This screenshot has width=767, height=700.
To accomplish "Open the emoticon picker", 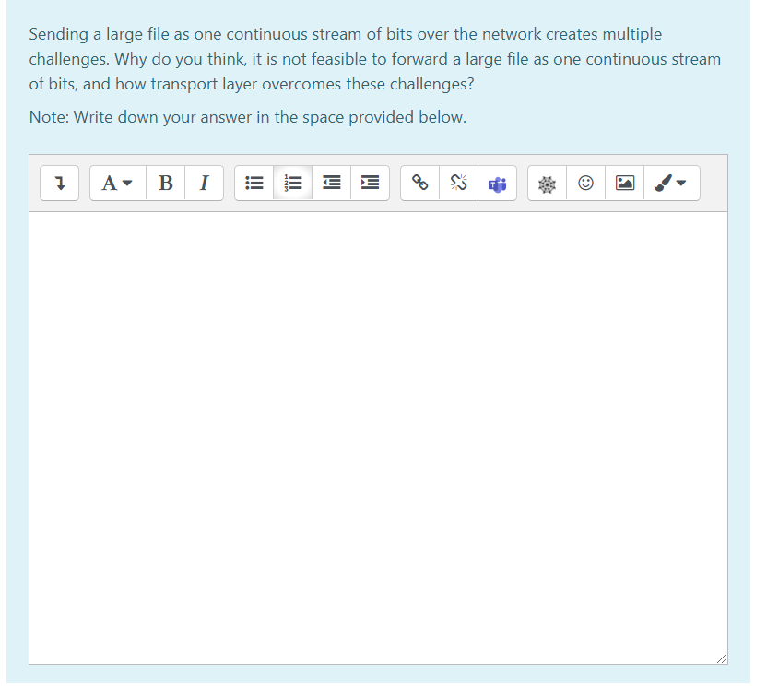I will coord(585,183).
